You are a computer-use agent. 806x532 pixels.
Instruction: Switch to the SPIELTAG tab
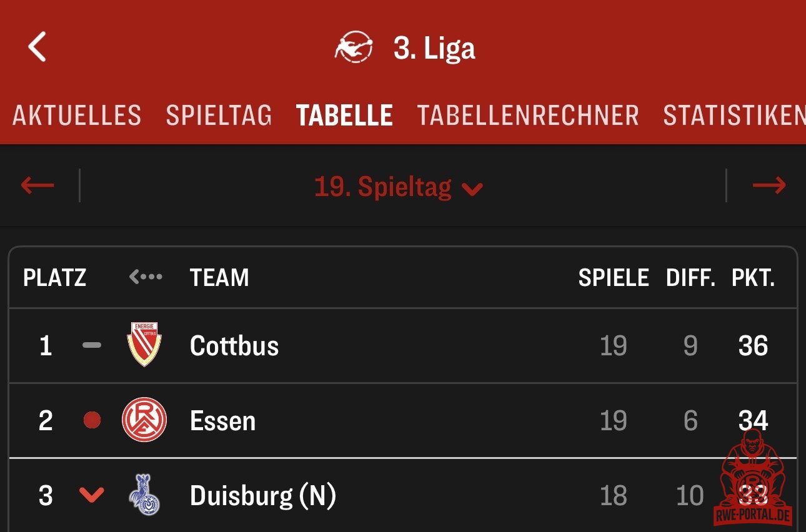219,116
